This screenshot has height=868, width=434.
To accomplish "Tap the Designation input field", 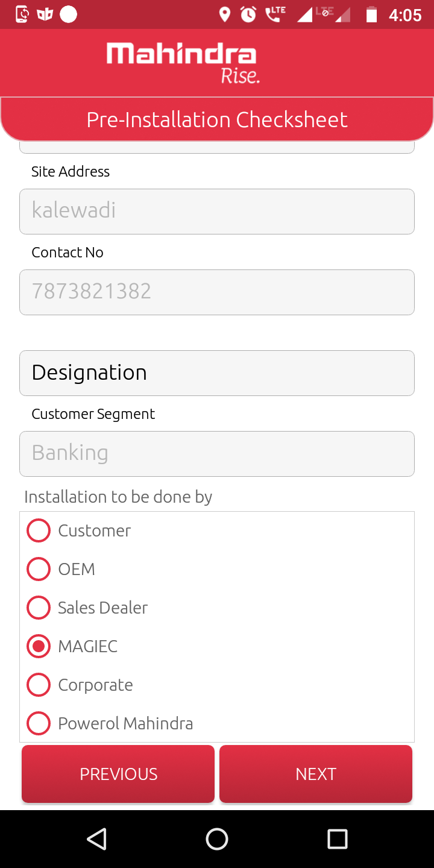I will point(217,373).
